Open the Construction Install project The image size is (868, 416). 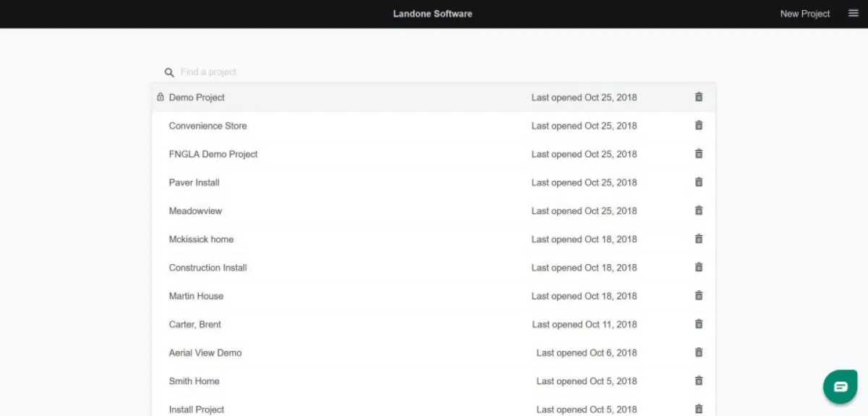click(208, 268)
